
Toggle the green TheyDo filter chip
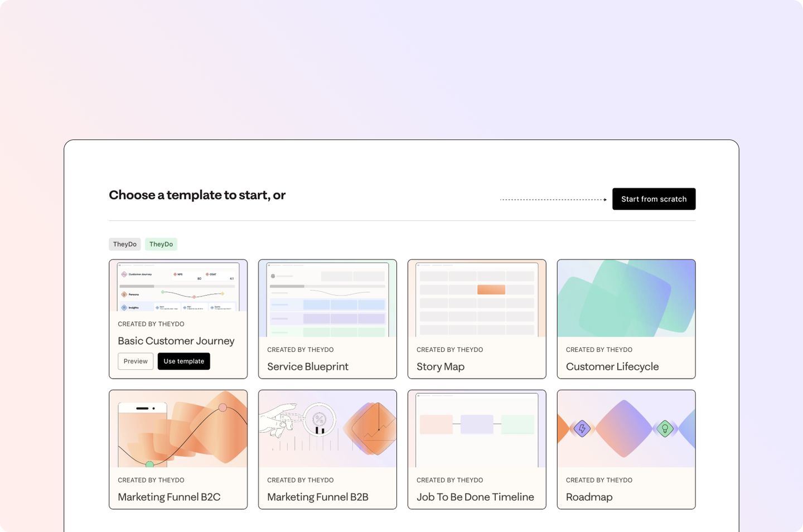(x=161, y=244)
